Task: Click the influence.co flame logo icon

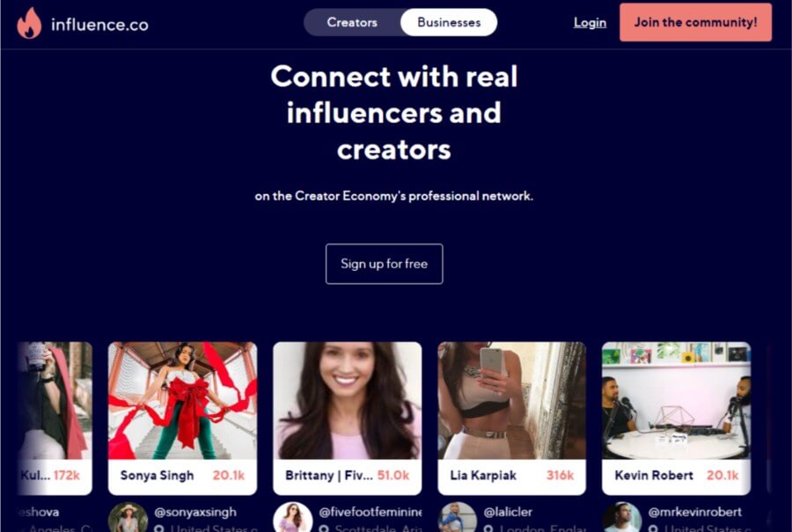Action: pyautogui.click(x=29, y=23)
